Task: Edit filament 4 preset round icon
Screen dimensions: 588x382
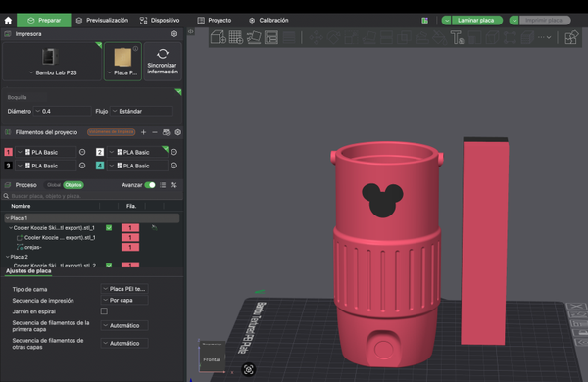Action: point(174,166)
